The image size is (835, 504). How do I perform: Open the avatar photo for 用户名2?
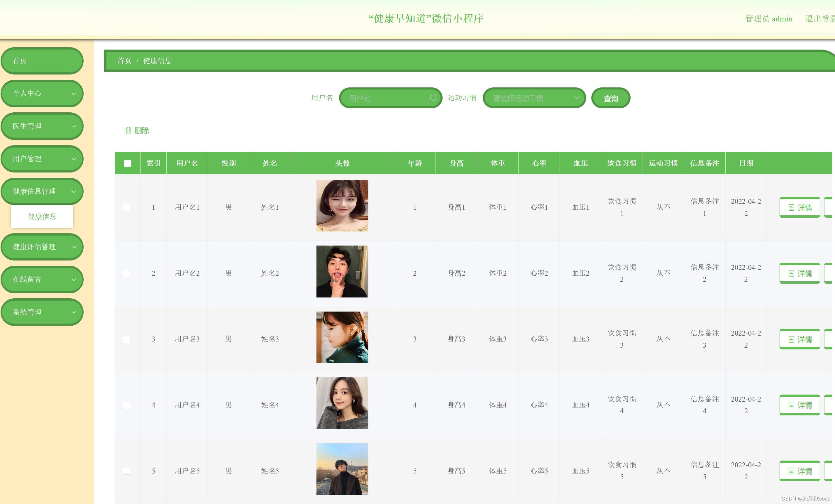342,271
